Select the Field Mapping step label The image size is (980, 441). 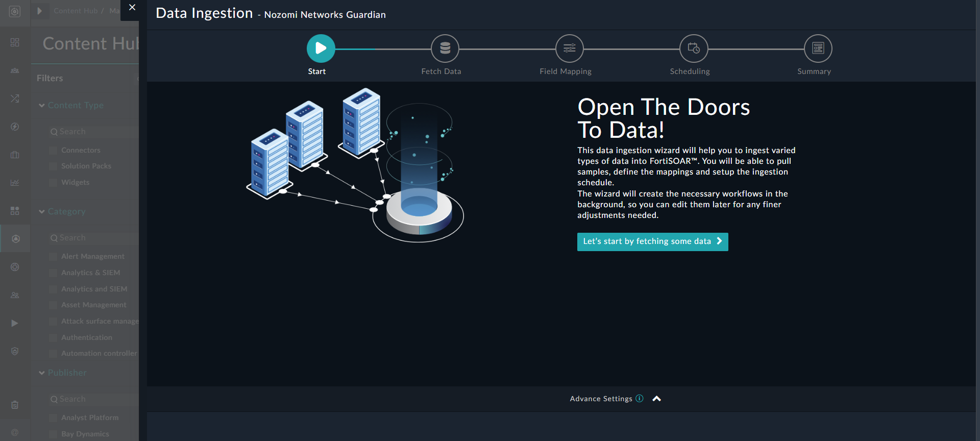tap(565, 71)
